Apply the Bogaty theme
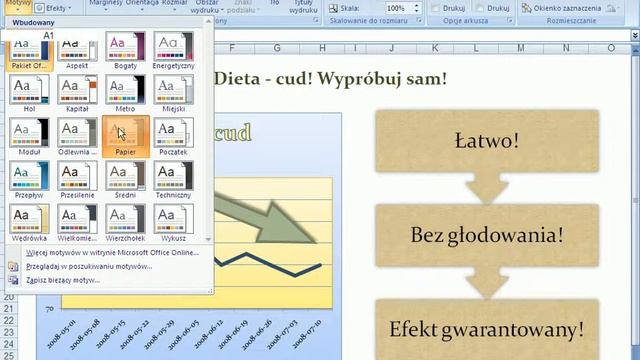This screenshot has width=640, height=360. [x=125, y=51]
